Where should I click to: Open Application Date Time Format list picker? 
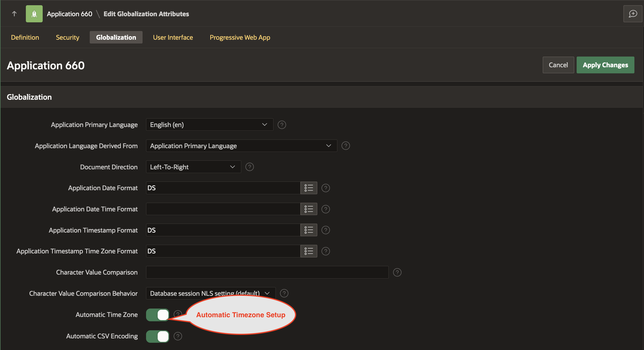tap(309, 209)
